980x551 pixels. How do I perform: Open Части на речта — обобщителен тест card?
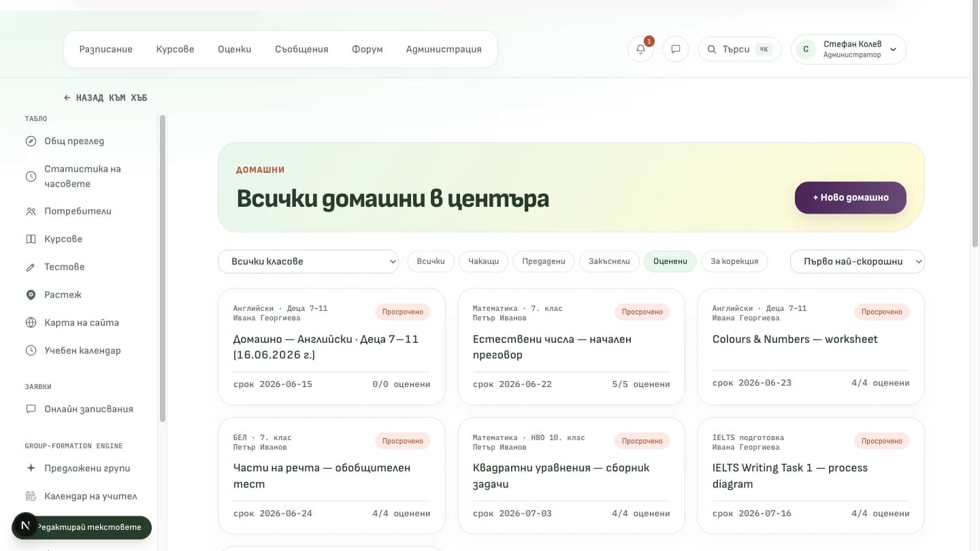click(331, 475)
